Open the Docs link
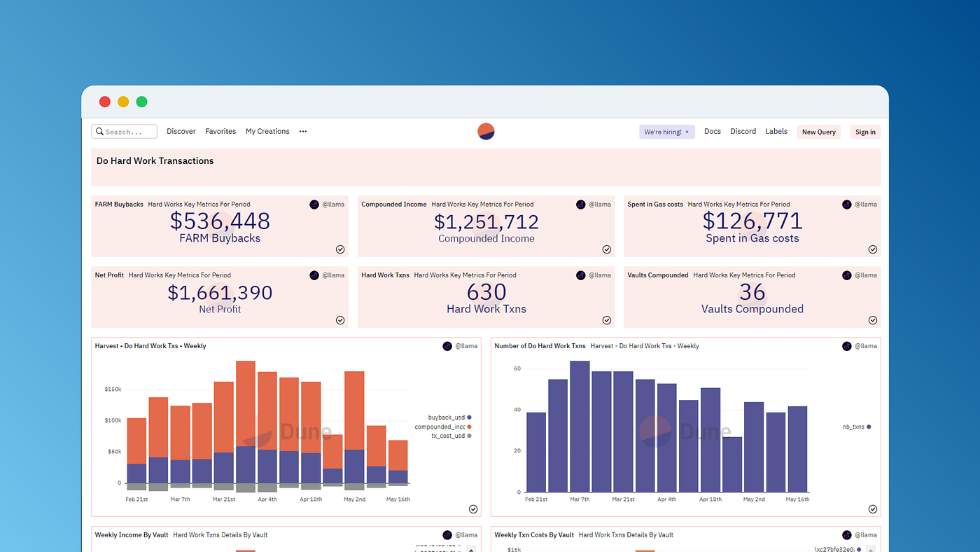This screenshot has width=980, height=552. tap(713, 132)
